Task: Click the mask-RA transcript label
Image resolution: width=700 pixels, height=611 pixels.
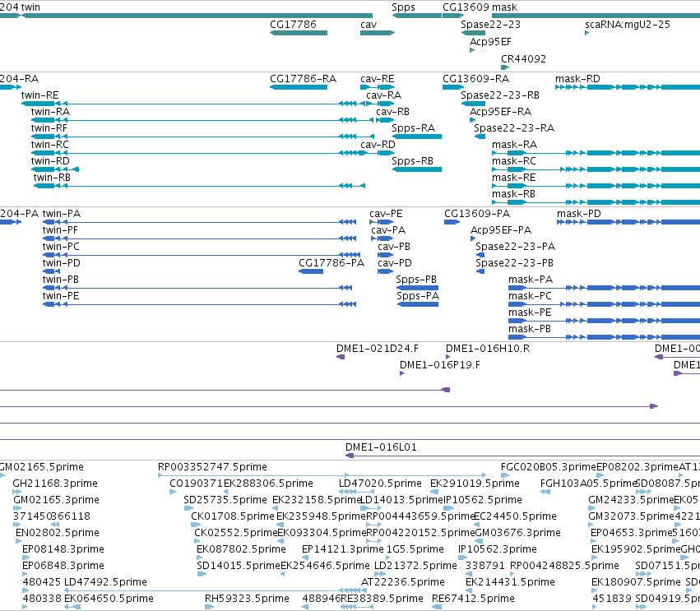Action: point(514,145)
